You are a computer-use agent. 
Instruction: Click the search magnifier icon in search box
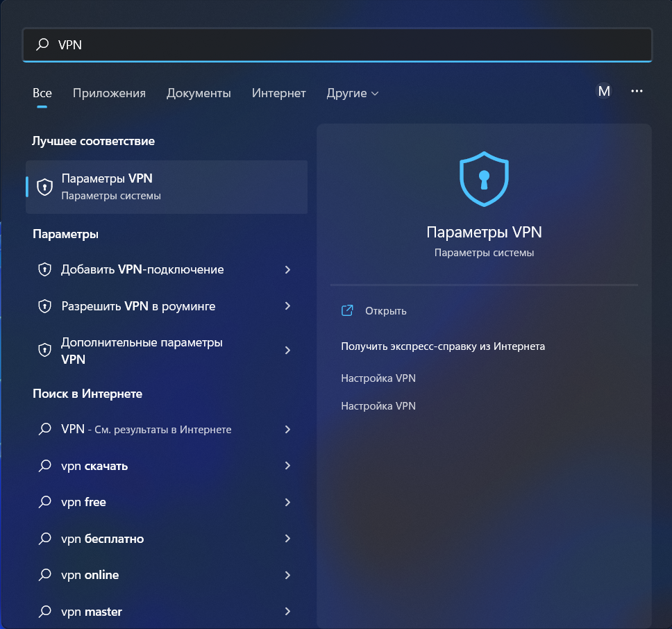(42, 44)
